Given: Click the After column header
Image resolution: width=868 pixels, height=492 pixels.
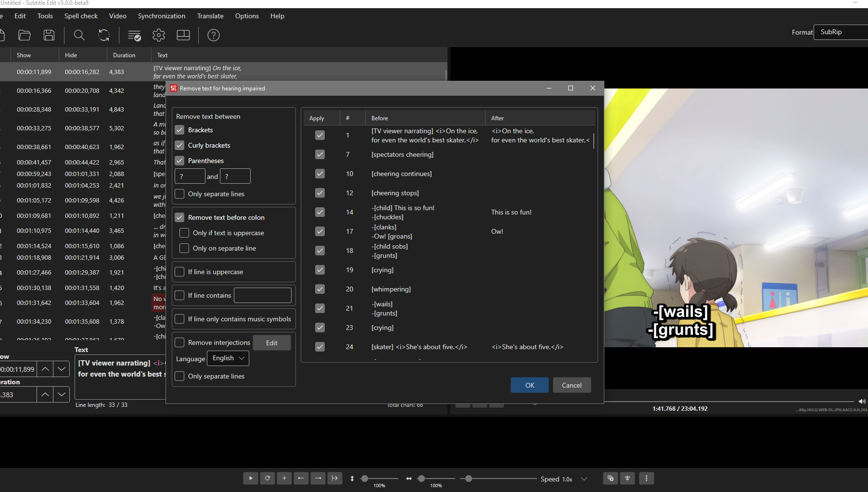Looking at the screenshot, I should (540, 118).
